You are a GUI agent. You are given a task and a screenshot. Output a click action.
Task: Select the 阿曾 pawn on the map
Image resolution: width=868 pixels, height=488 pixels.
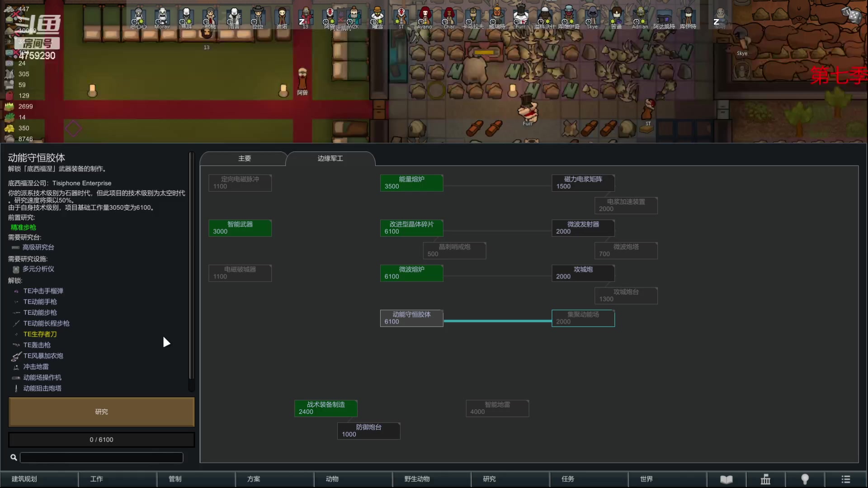(302, 80)
